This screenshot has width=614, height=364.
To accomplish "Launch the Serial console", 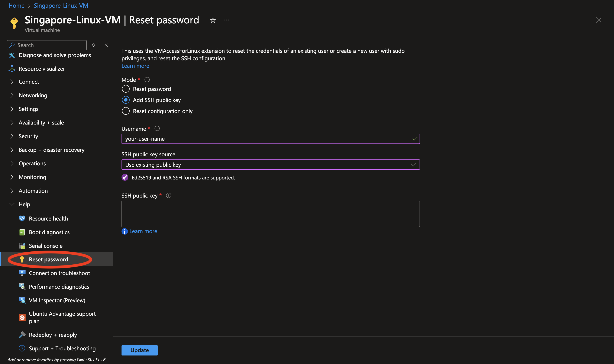I will click(45, 245).
